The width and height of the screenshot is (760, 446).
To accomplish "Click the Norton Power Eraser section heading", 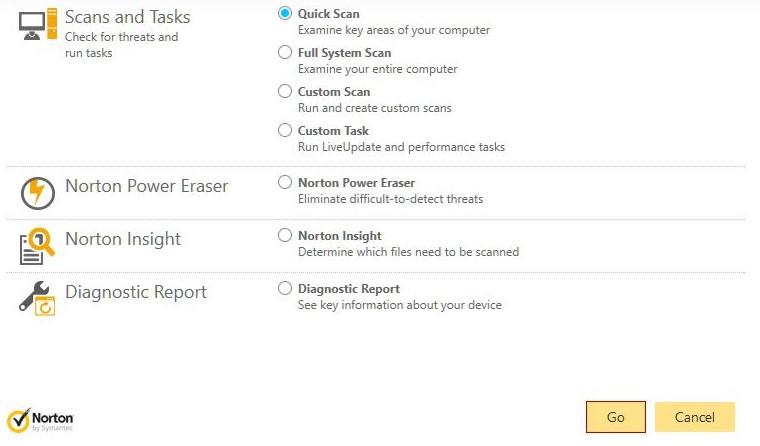I will 146,186.
